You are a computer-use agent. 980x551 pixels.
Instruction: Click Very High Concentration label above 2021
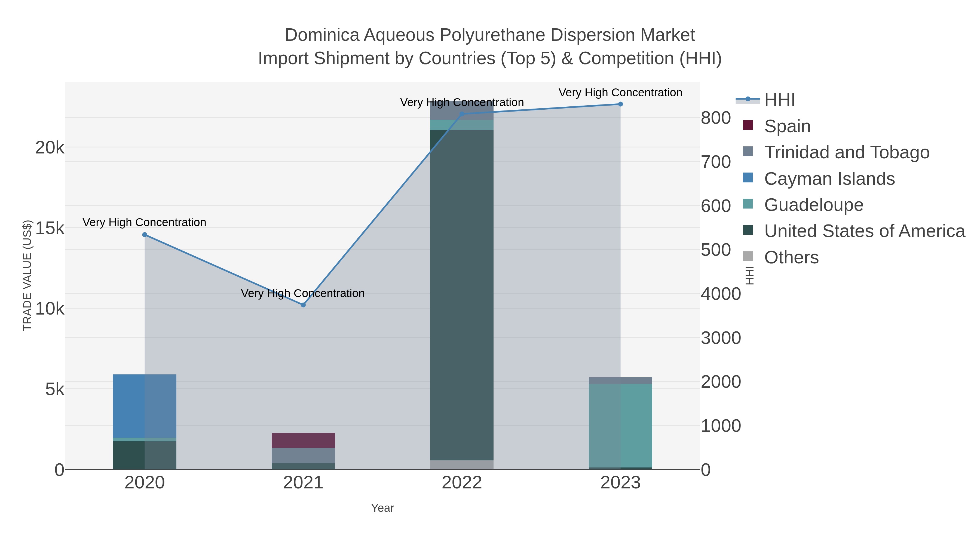coord(303,294)
